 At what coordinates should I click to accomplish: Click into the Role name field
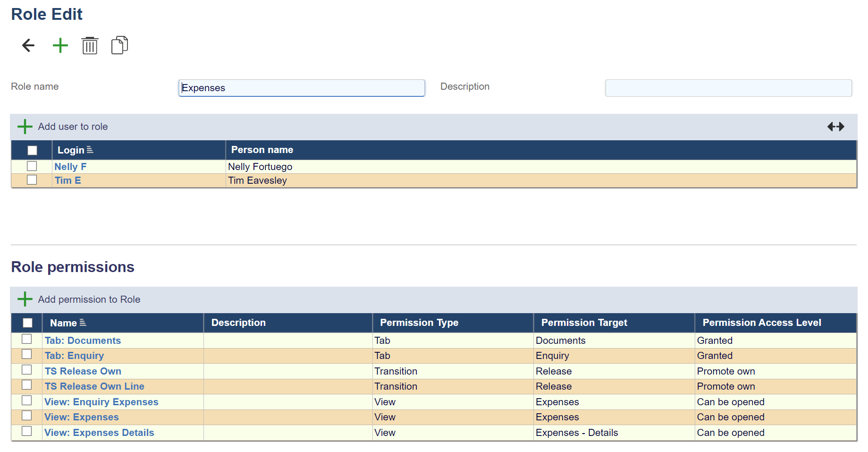coord(302,88)
